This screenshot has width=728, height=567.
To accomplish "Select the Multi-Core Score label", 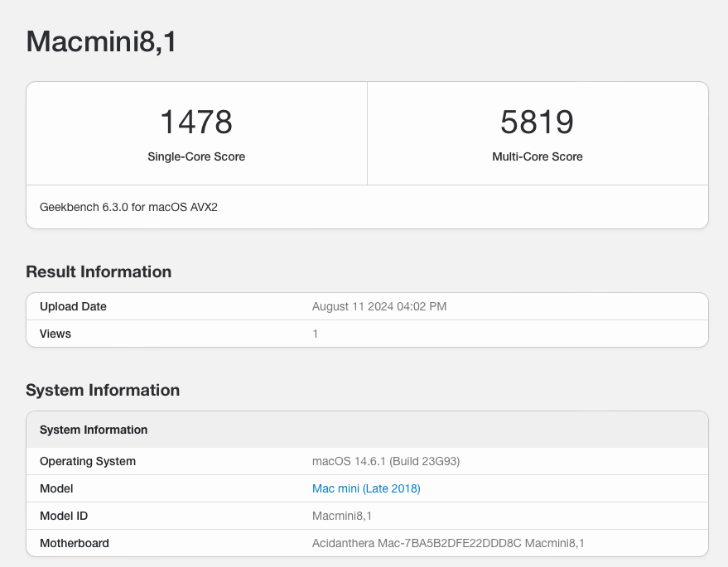I will 538,156.
